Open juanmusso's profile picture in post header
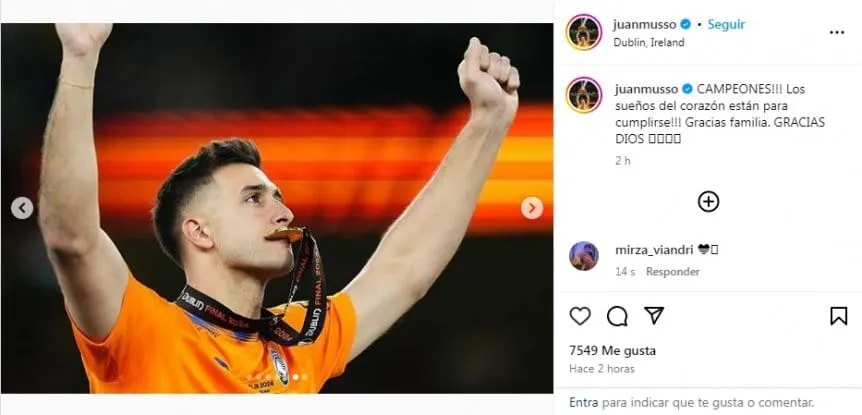Screen dimensions: 862x415 click(x=584, y=32)
